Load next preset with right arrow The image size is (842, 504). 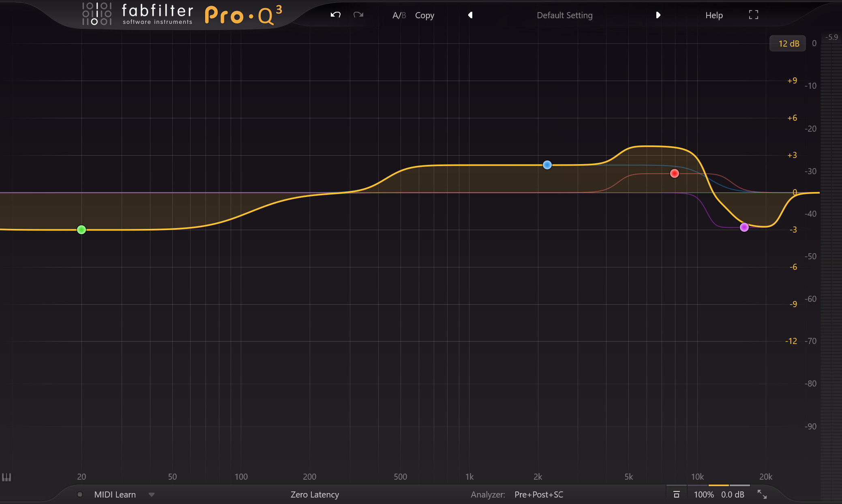[x=658, y=15]
